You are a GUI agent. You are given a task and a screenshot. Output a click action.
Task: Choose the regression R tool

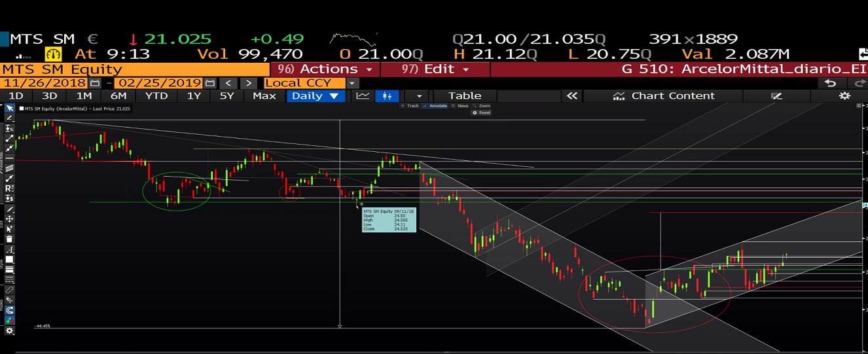pos(9,188)
